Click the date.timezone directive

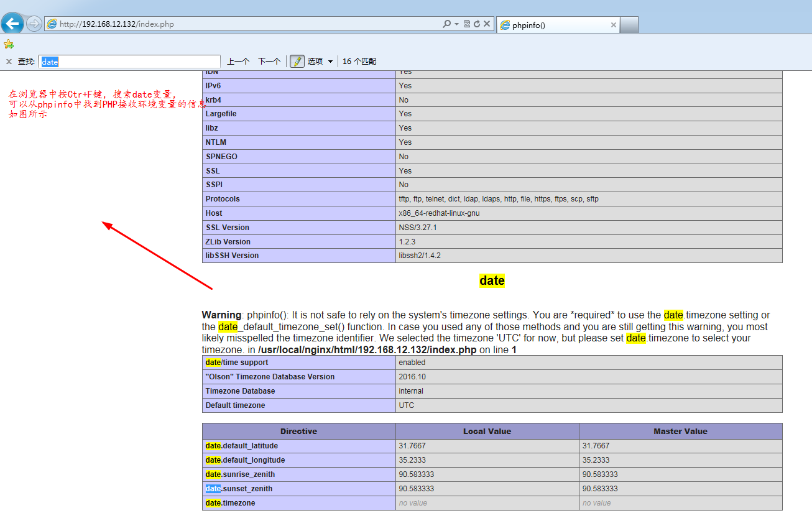(x=230, y=503)
